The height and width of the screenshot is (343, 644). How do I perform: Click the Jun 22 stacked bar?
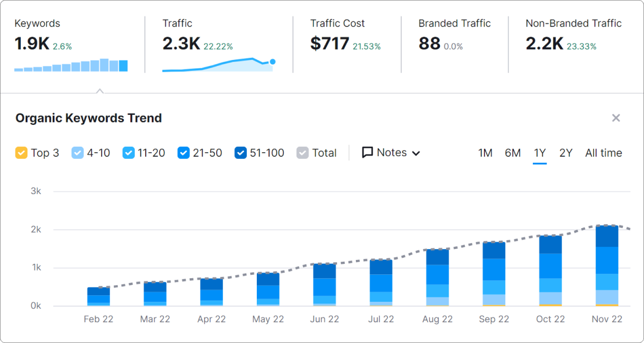point(324,285)
